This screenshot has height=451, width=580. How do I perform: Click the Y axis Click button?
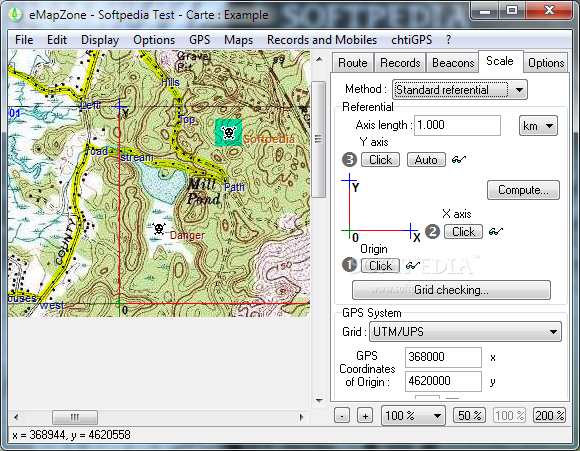pyautogui.click(x=380, y=160)
